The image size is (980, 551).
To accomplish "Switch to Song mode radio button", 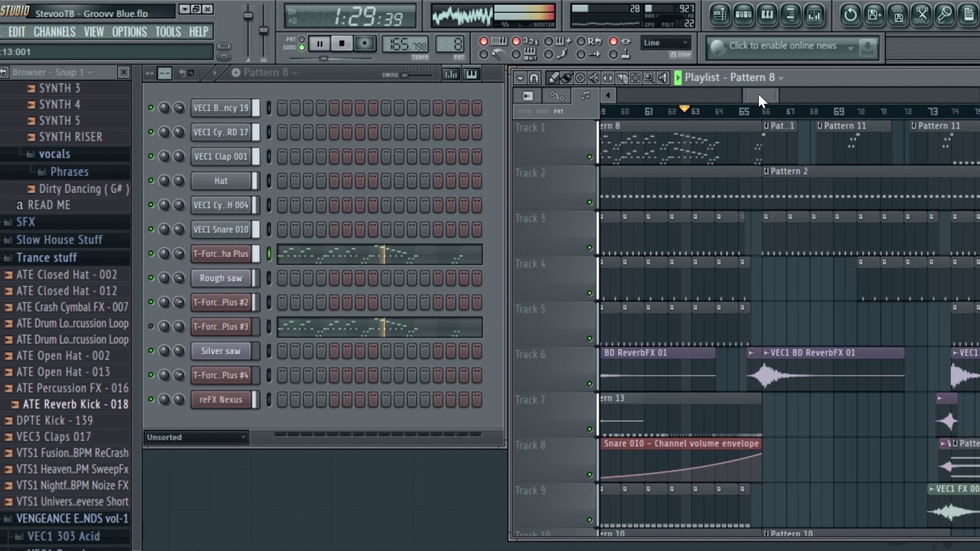I will tap(302, 47).
